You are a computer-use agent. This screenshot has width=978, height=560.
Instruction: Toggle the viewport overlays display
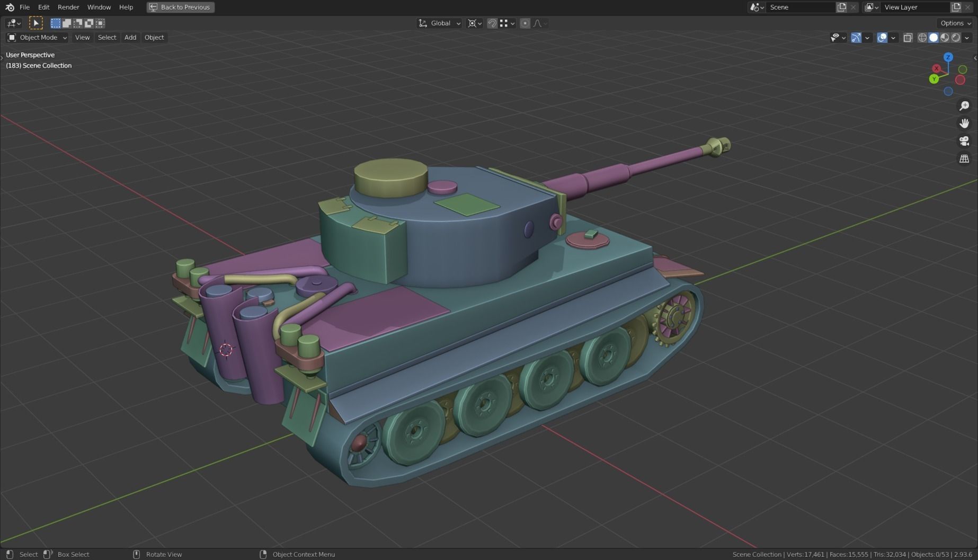[882, 38]
